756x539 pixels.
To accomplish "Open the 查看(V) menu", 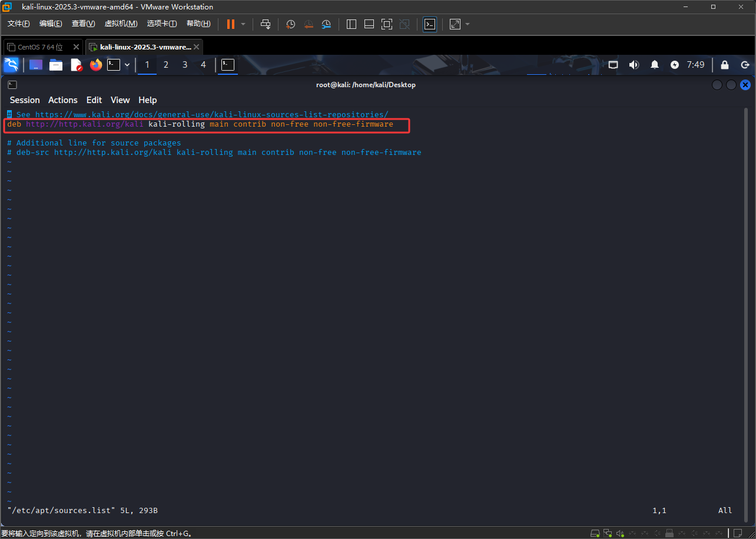I will coord(83,24).
